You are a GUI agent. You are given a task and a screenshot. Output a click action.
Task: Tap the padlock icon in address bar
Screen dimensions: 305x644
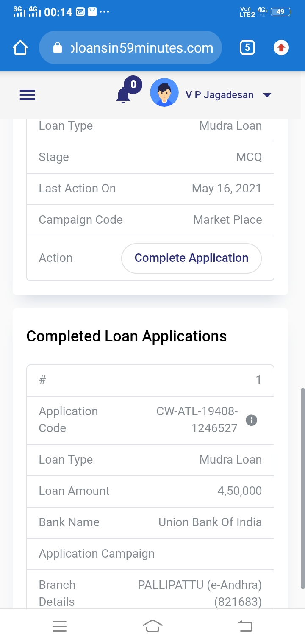[x=58, y=48]
